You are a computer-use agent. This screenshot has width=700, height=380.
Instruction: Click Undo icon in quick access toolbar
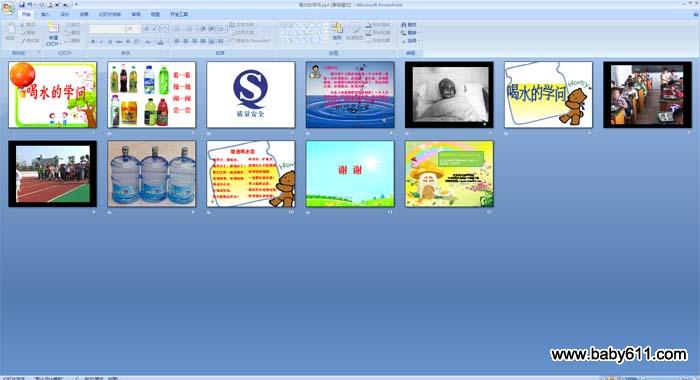click(x=30, y=5)
